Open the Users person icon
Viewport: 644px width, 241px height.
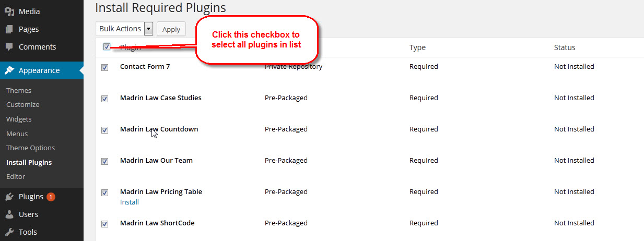(x=9, y=214)
